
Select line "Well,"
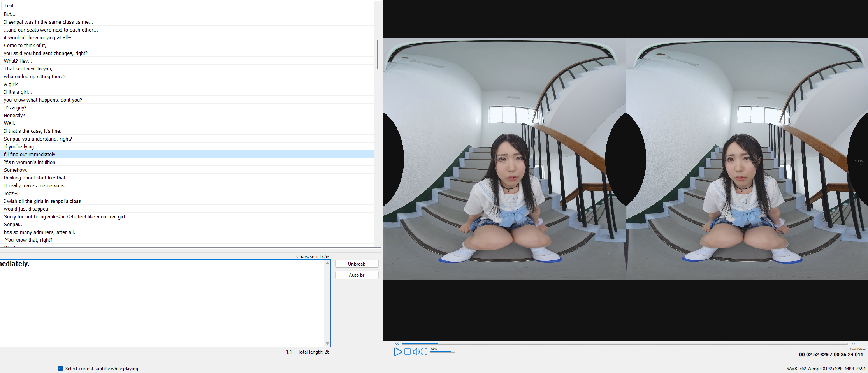click(188, 123)
